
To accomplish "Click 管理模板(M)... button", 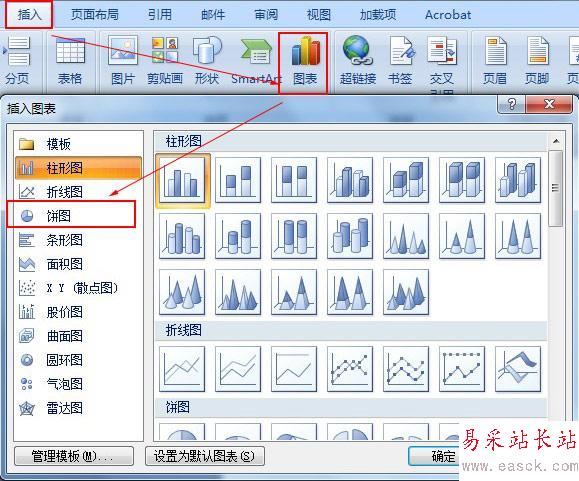I will tap(74, 456).
